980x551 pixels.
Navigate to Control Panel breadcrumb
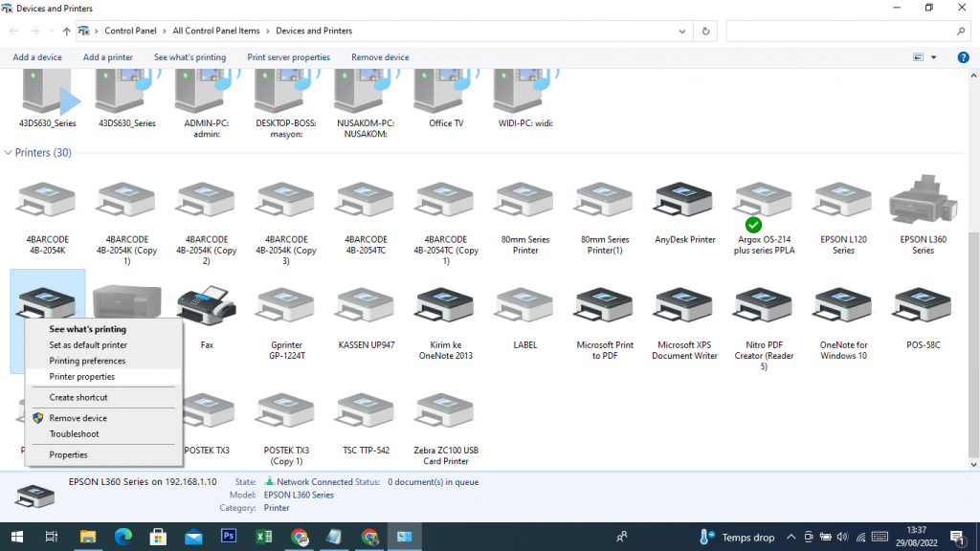[x=130, y=31]
